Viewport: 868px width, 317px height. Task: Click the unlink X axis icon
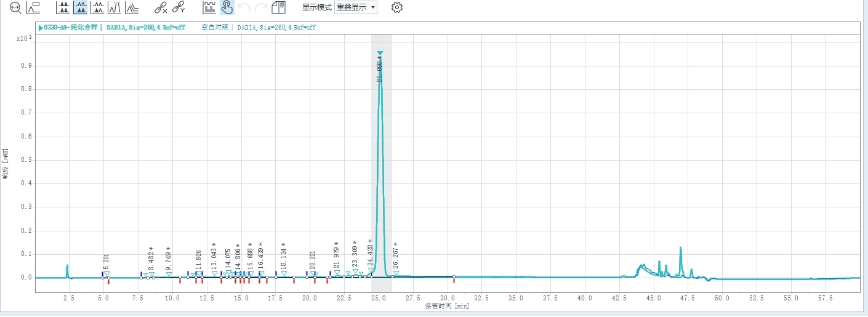coord(160,8)
